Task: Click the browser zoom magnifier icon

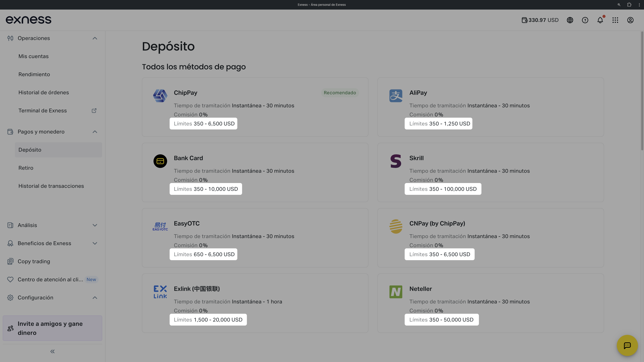Action: pyautogui.click(x=619, y=5)
